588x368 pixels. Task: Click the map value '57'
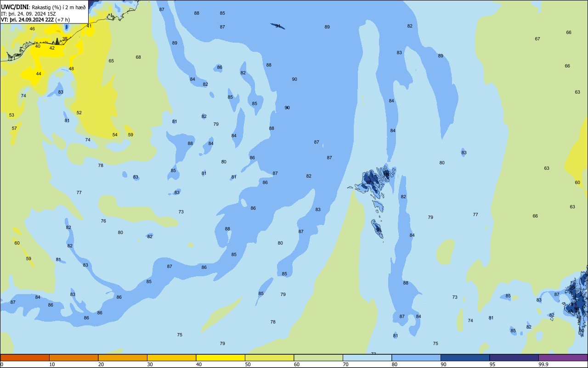14,128
